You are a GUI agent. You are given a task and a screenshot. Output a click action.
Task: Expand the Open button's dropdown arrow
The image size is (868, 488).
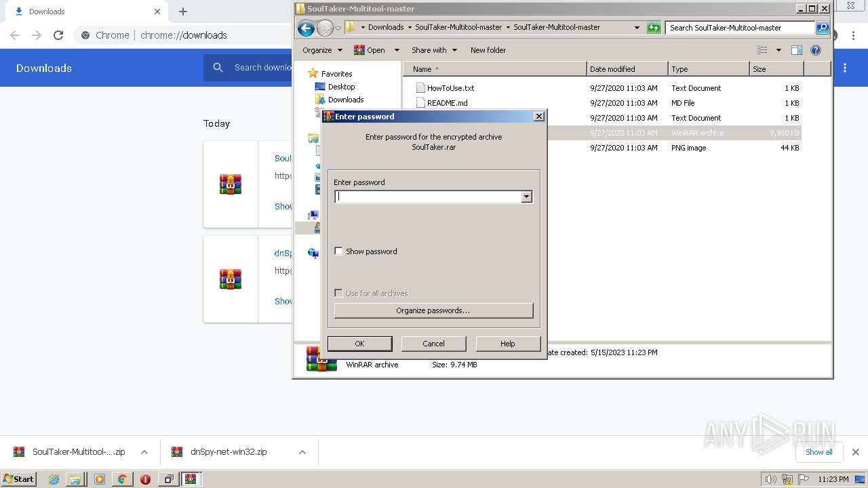pos(397,50)
